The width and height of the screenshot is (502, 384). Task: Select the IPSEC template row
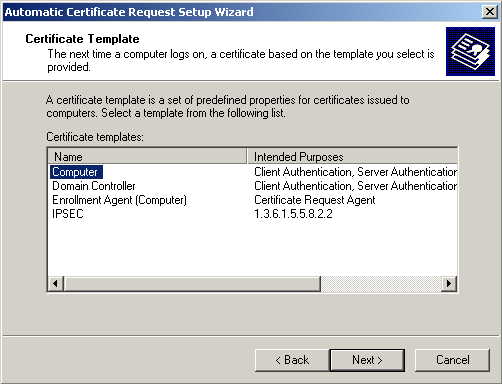(x=68, y=214)
